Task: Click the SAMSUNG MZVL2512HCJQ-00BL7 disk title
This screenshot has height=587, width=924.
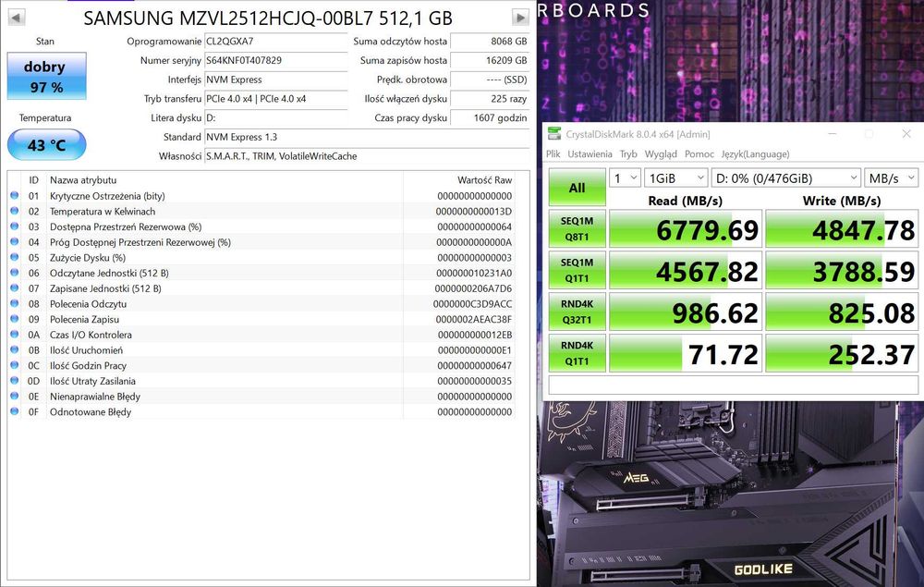Action: pos(268,18)
